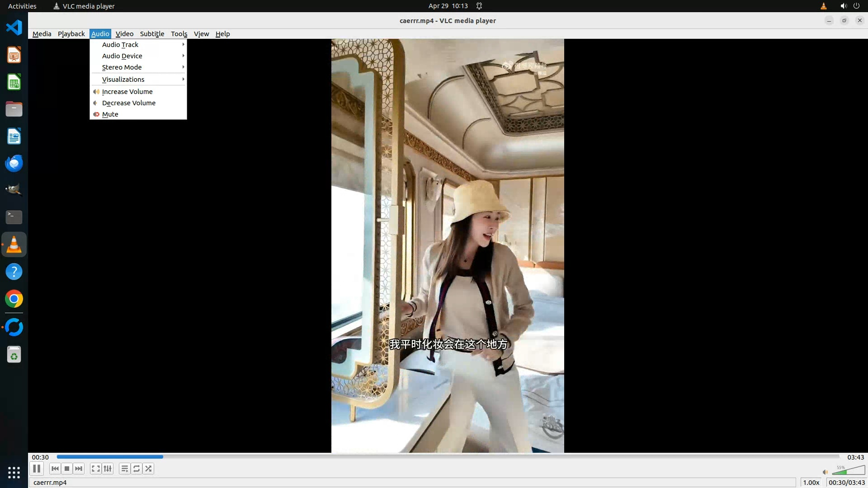Viewport: 868px width, 488px height.
Task: Expand the Stereo Mode submenu
Action: tap(122, 67)
